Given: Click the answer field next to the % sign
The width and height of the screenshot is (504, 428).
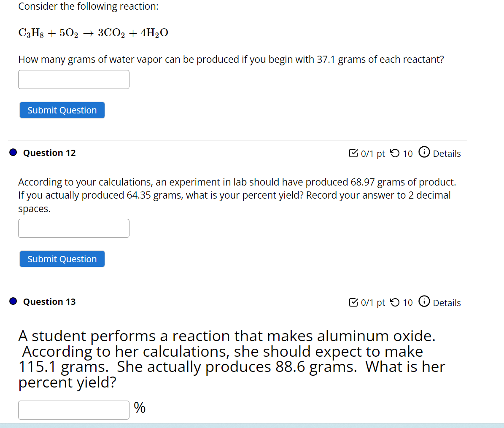Looking at the screenshot, I should [x=73, y=409].
